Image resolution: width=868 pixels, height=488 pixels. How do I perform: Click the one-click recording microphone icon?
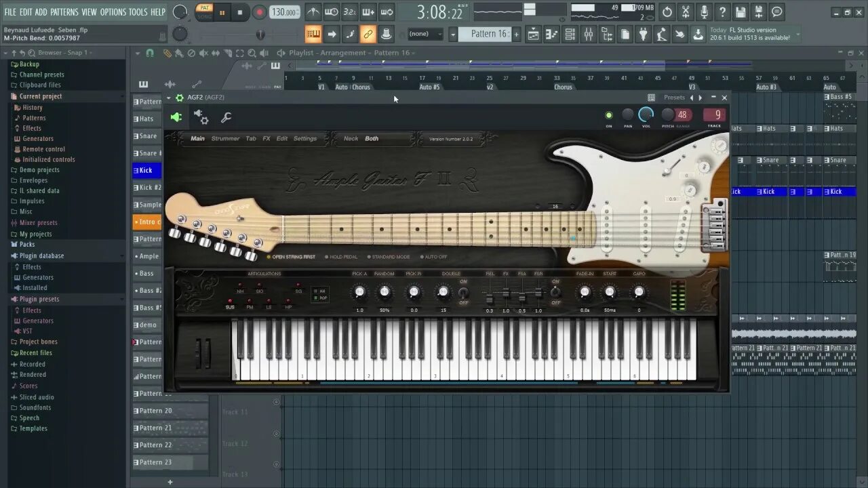tap(704, 12)
